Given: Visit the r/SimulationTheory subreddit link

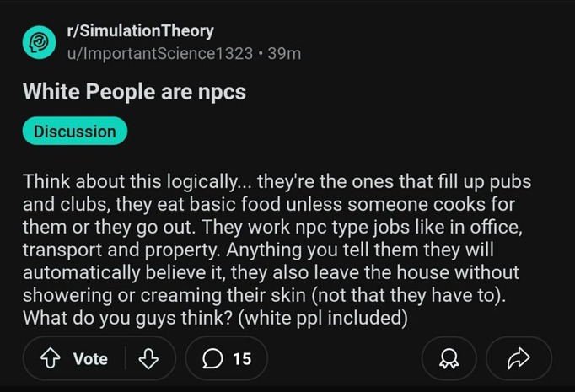Looking at the screenshot, I should point(140,31).
